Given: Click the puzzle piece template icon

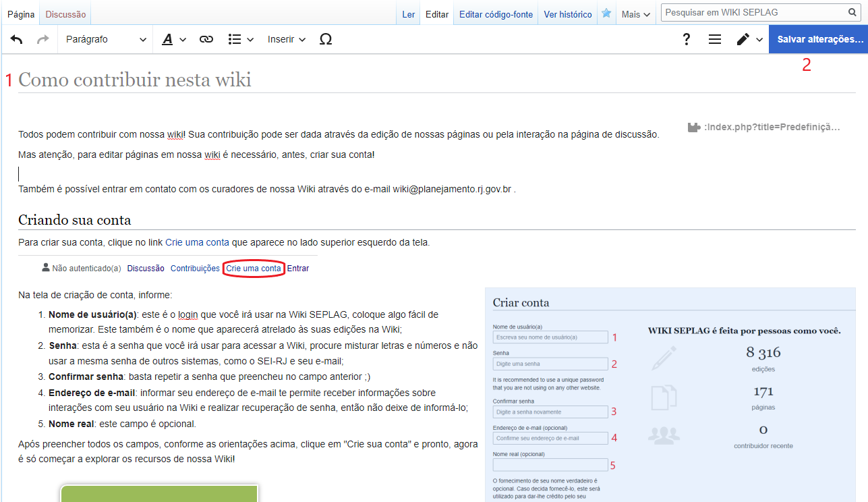Looking at the screenshot, I should pos(693,127).
